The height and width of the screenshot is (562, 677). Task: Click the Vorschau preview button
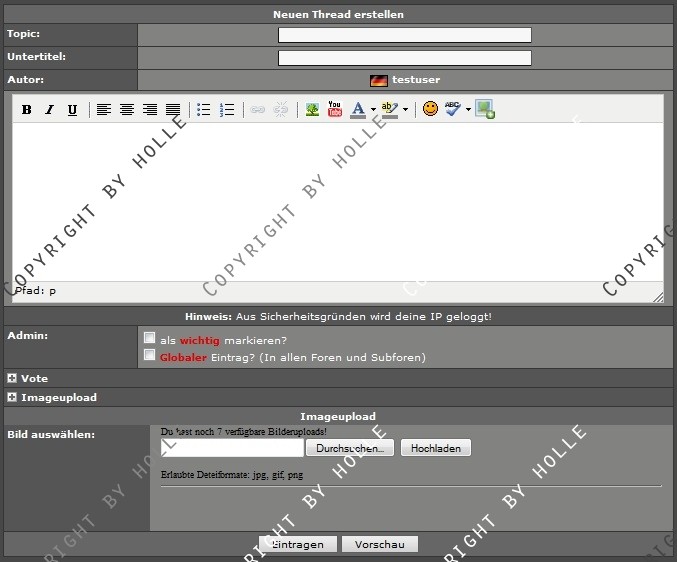pyautogui.click(x=379, y=545)
